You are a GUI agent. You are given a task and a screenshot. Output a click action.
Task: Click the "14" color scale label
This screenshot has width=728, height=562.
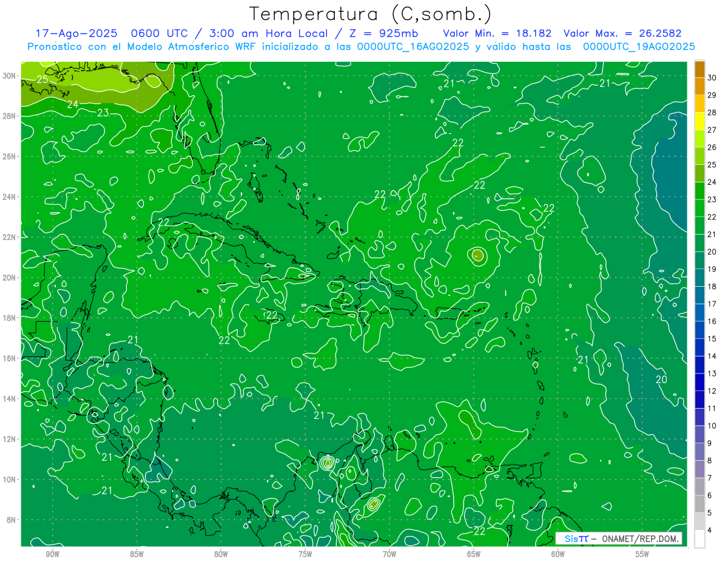pyautogui.click(x=712, y=356)
